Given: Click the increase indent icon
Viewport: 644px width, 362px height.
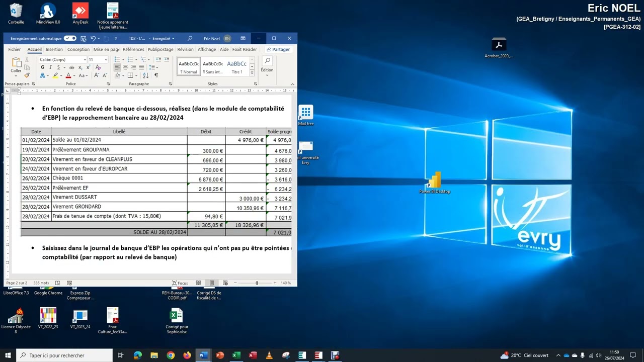Looking at the screenshot, I should 167,59.
